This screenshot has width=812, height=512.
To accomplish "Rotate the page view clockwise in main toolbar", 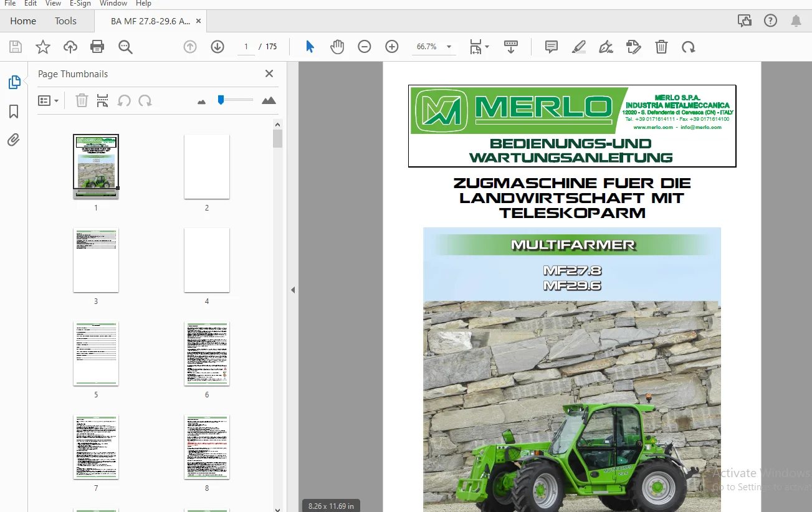I will (689, 47).
